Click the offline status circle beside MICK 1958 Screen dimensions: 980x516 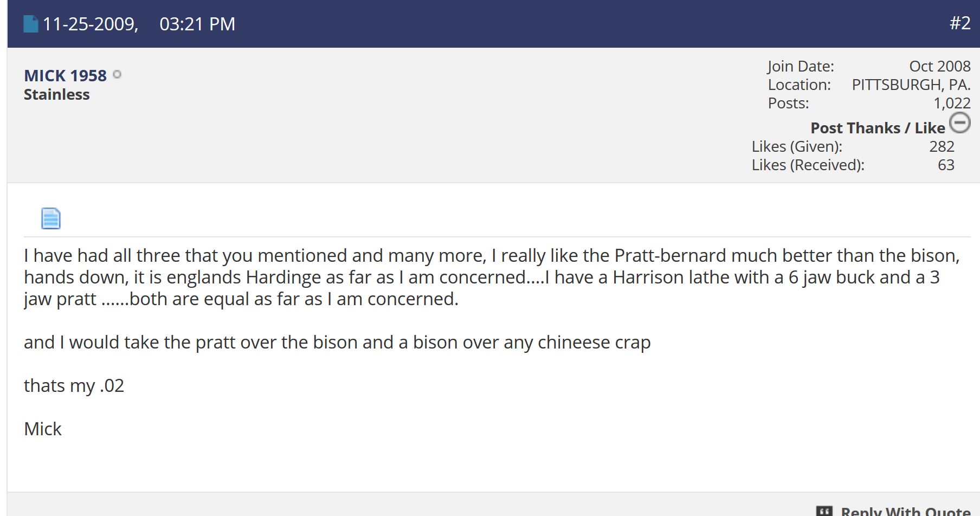click(x=117, y=75)
